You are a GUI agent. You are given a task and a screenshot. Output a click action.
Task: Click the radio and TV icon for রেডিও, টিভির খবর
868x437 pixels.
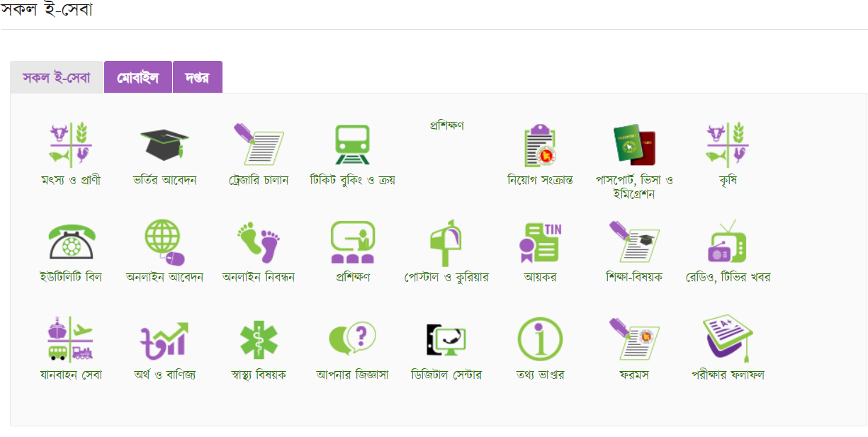[728, 242]
